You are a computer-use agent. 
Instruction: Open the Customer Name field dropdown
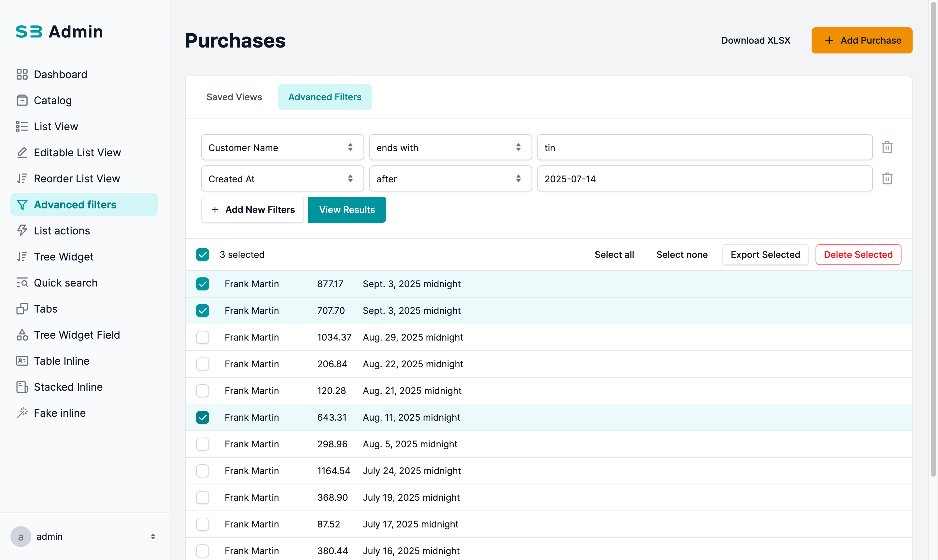[x=282, y=147]
